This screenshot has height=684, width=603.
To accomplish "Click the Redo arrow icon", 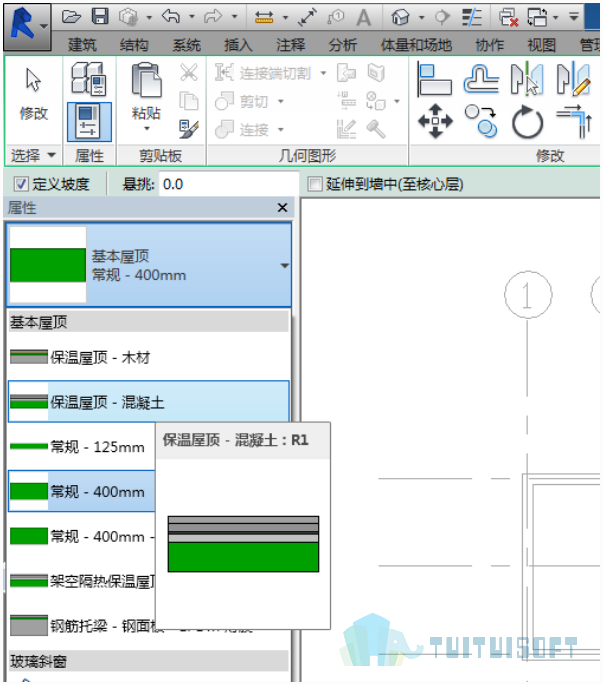I will click(213, 17).
